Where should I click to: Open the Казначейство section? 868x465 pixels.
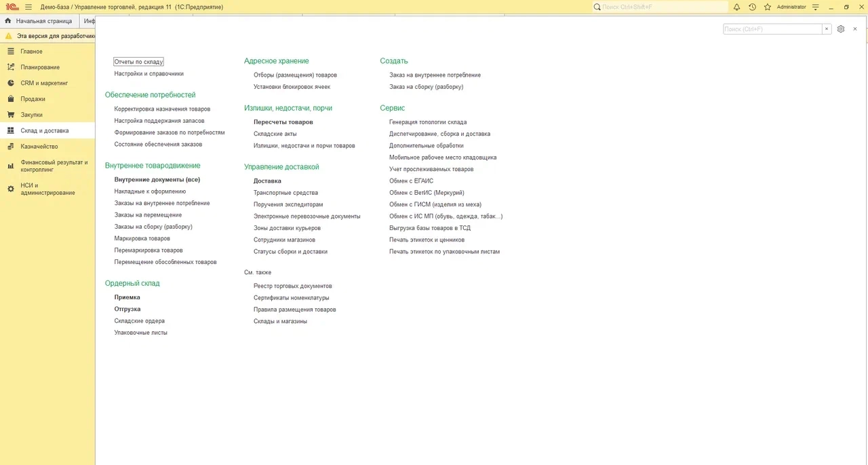click(x=47, y=147)
